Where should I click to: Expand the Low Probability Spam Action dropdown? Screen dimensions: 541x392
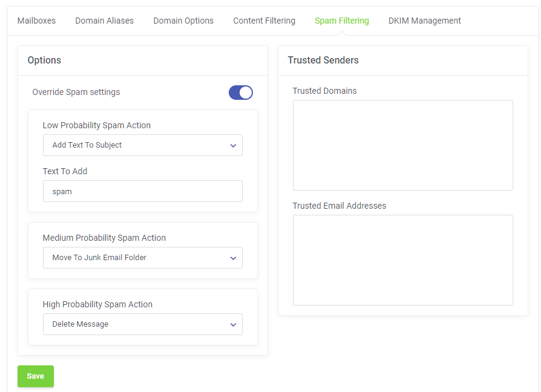[x=142, y=145]
